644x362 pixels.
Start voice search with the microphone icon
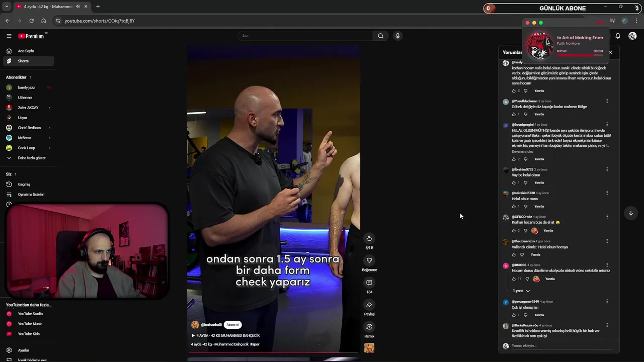point(397,36)
